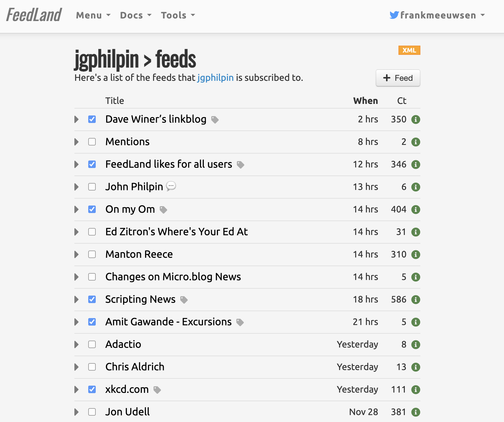This screenshot has height=422, width=504.
Task: Open the frankmeeuwsen user menu
Action: tap(437, 15)
